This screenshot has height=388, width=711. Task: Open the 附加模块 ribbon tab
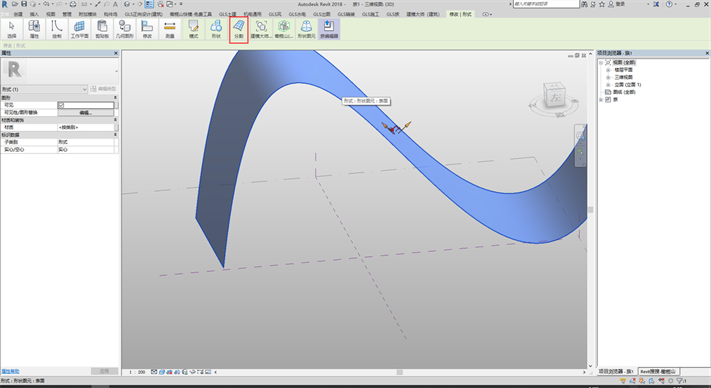[87, 14]
